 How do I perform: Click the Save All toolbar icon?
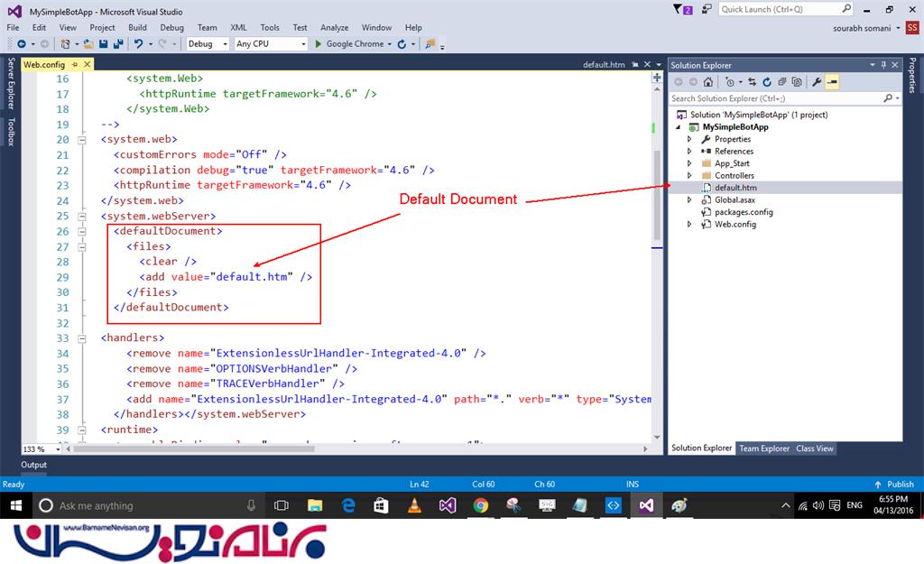click(x=118, y=43)
